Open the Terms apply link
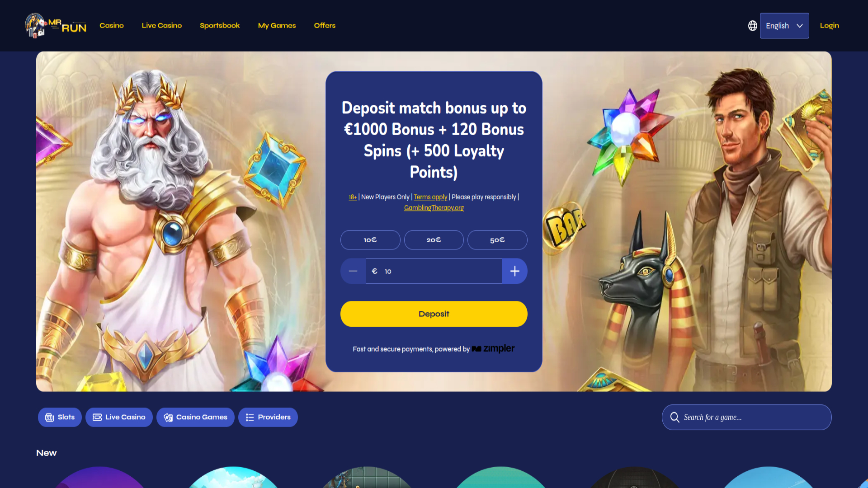The height and width of the screenshot is (488, 868). 430,197
